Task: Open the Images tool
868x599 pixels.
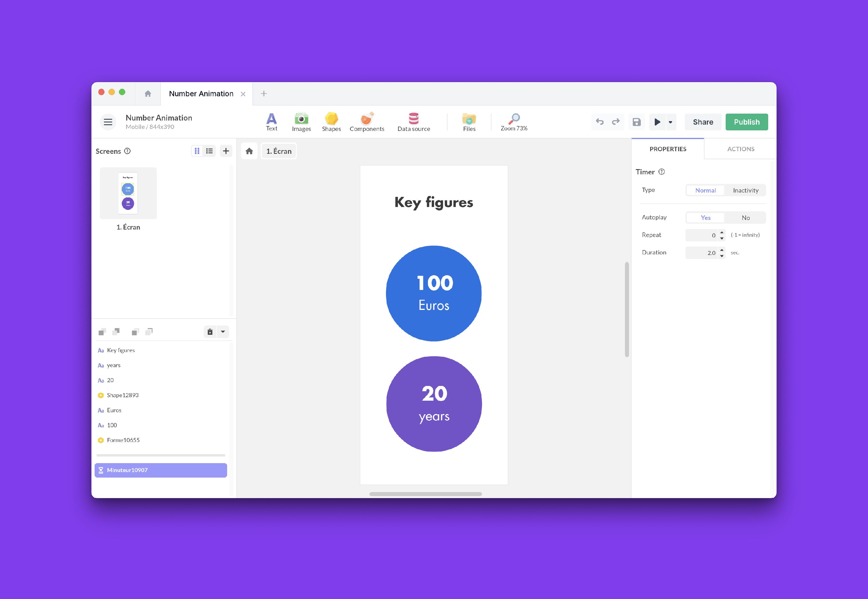Action: tap(301, 122)
